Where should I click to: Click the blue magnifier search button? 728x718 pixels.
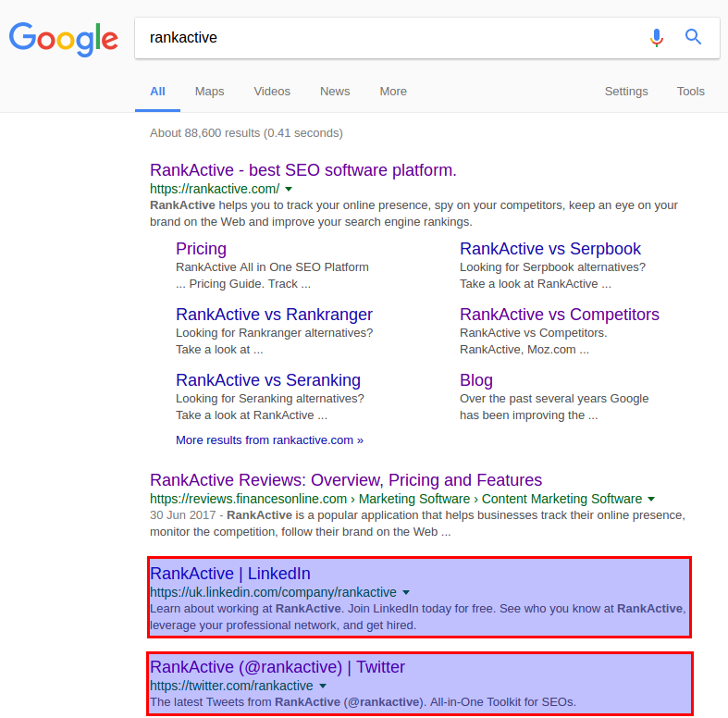point(693,37)
